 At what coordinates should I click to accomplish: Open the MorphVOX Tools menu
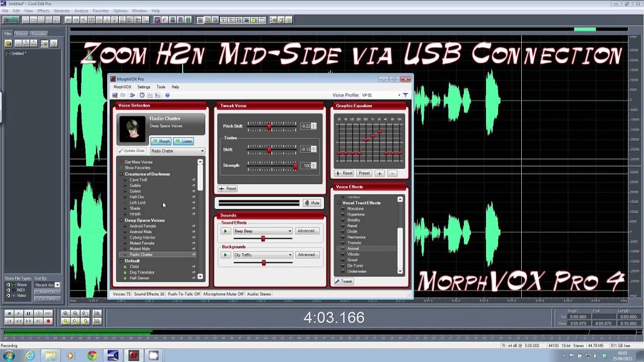point(160,87)
